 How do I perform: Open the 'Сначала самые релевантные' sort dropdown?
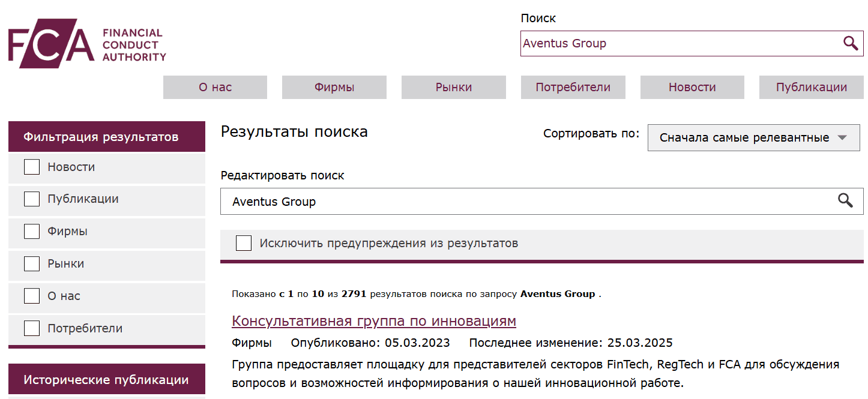tap(753, 137)
